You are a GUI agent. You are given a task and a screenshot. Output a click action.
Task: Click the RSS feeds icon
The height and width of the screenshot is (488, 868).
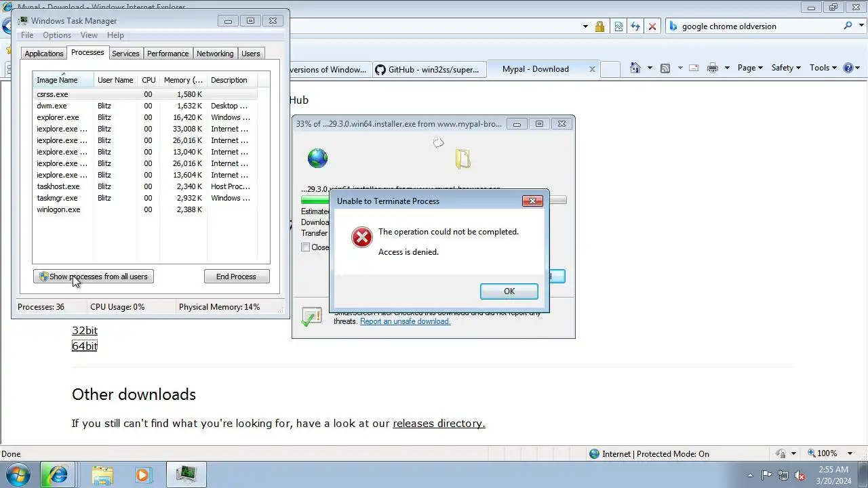tap(665, 68)
